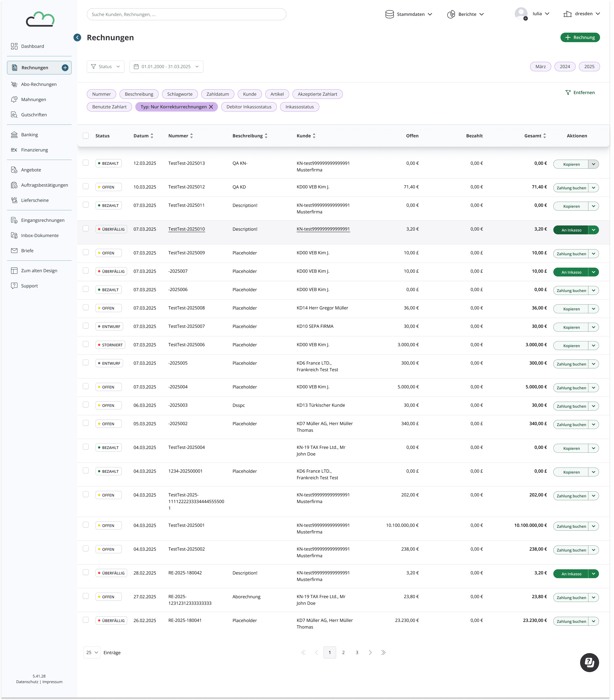
Task: Collapse sidebar with the blue arrow icon
Action: (x=77, y=37)
